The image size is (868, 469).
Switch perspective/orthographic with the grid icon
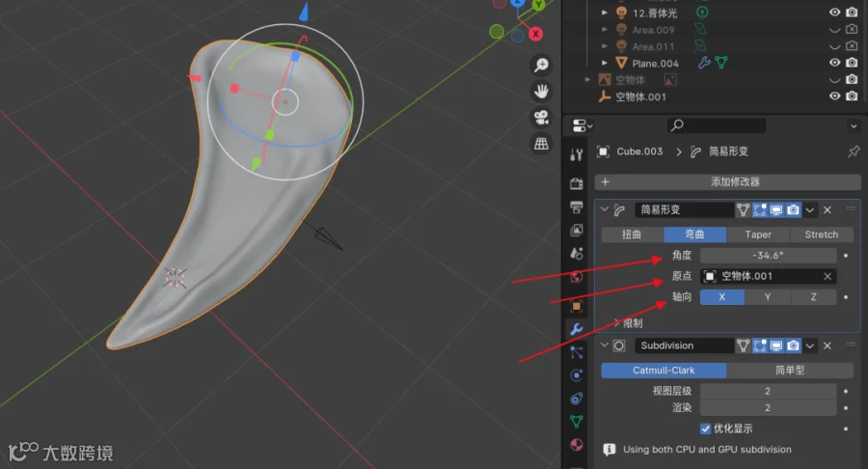(x=541, y=144)
